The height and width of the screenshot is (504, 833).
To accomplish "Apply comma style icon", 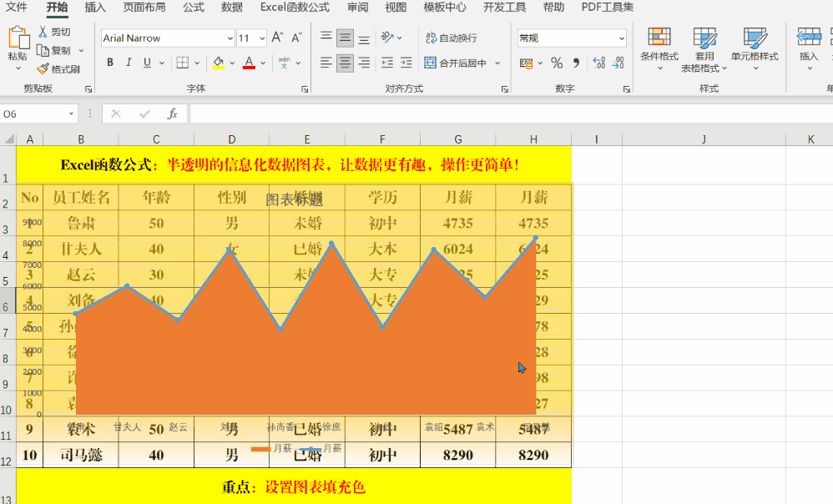I will tap(577, 63).
